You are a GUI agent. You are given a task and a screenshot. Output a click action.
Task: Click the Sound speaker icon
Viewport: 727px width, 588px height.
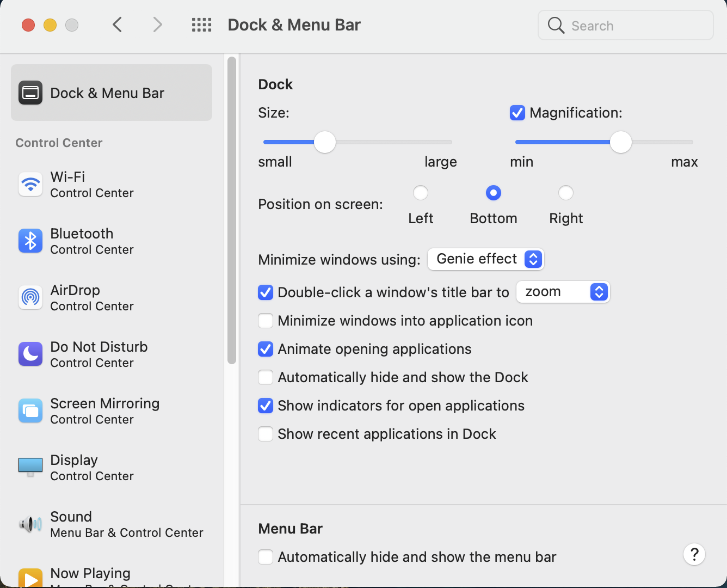coord(30,524)
